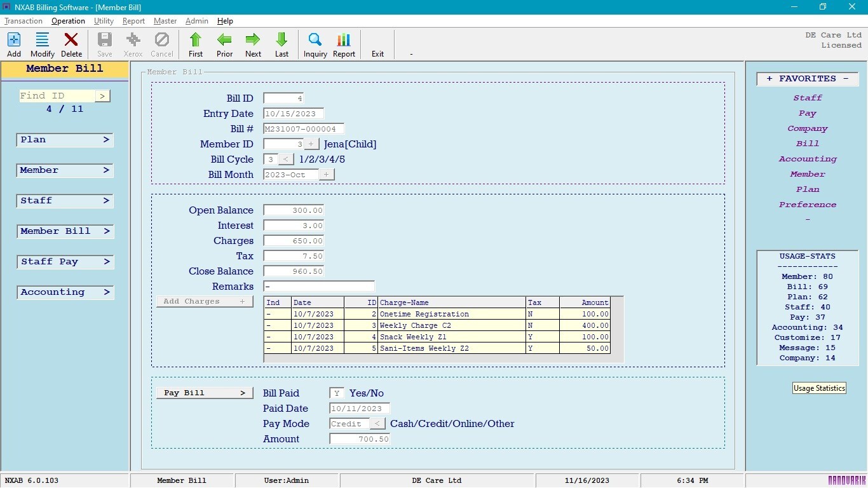This screenshot has height=488, width=868.
Task: Select the Weekly Charge C2 row
Action: pos(437,325)
